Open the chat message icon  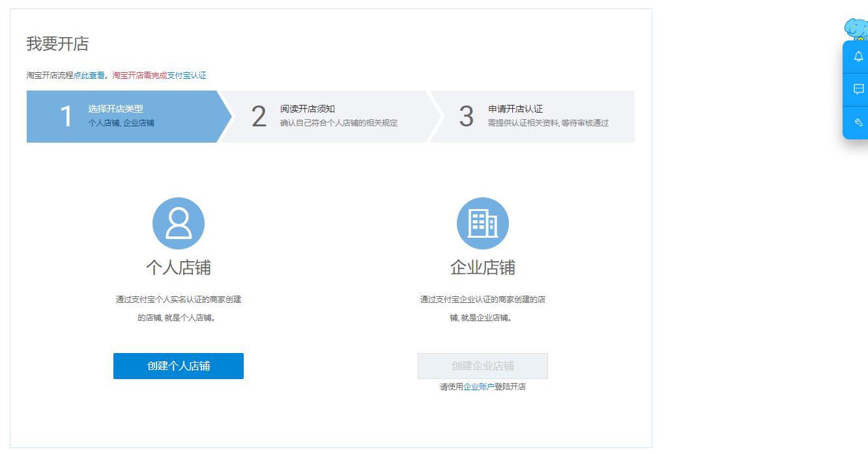pos(858,90)
